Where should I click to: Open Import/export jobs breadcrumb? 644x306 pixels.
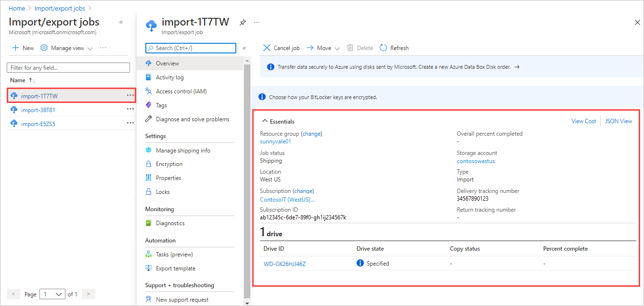coord(60,8)
